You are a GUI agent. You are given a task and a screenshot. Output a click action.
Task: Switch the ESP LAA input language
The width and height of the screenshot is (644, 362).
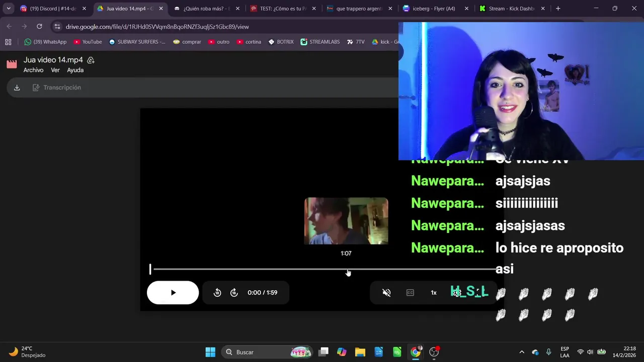pos(565,352)
